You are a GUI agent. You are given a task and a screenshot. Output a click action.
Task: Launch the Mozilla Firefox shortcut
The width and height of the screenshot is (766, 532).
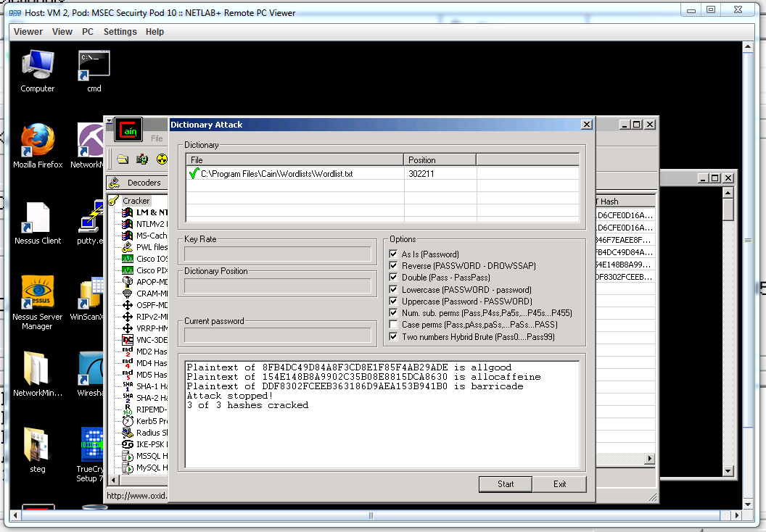coord(38,146)
